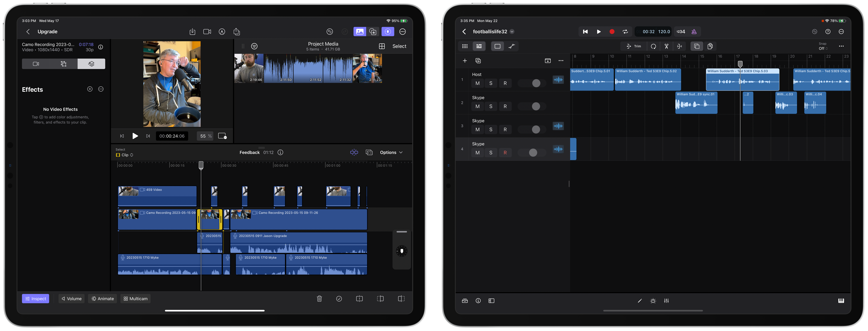The width and height of the screenshot is (868, 331).
Task: Tap Select in the Project Media browser
Action: 399,46
